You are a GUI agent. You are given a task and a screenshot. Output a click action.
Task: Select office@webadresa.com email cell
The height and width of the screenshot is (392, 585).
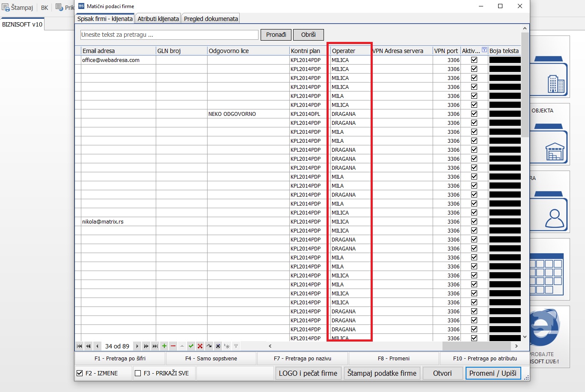click(118, 60)
